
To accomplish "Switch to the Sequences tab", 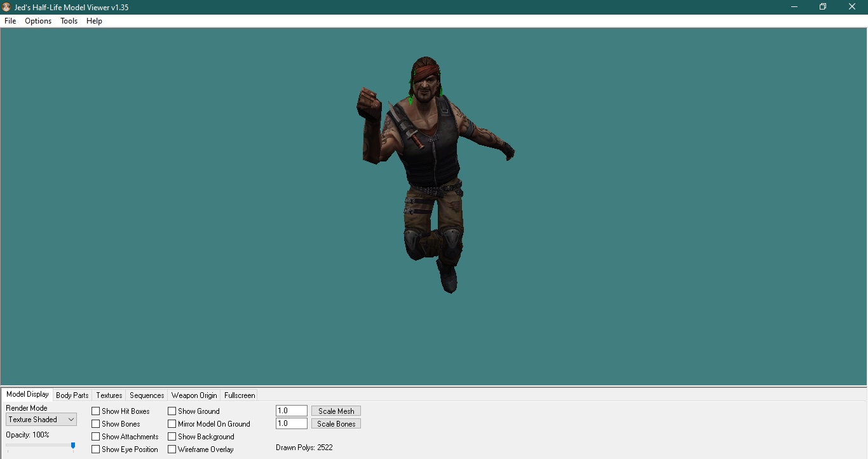I will point(147,395).
